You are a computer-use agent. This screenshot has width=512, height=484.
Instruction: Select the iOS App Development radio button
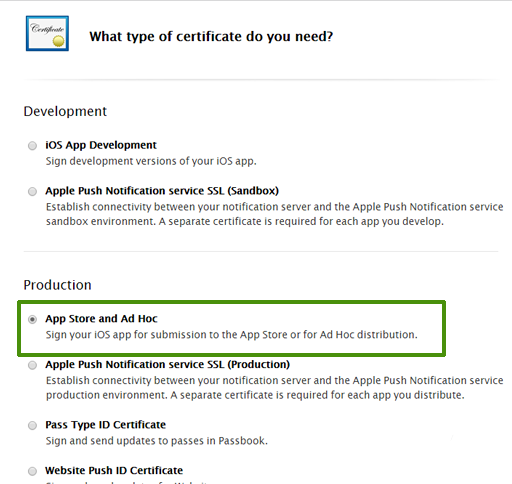click(x=32, y=146)
